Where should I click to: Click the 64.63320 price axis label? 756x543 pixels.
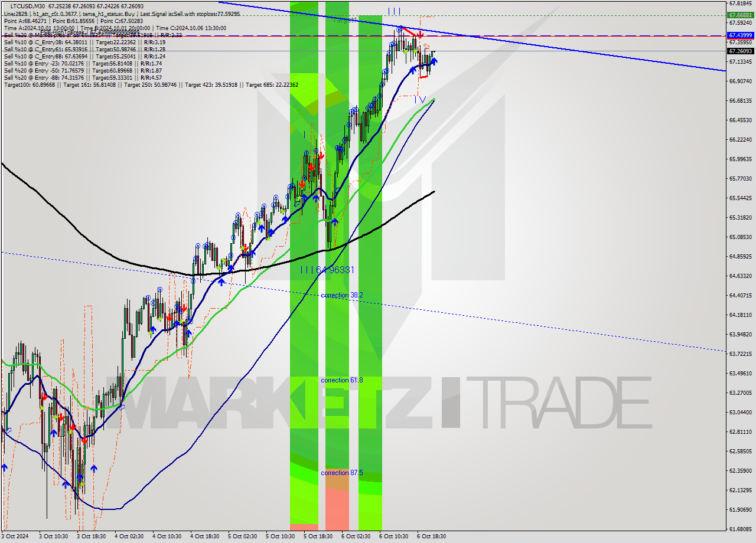[740, 276]
